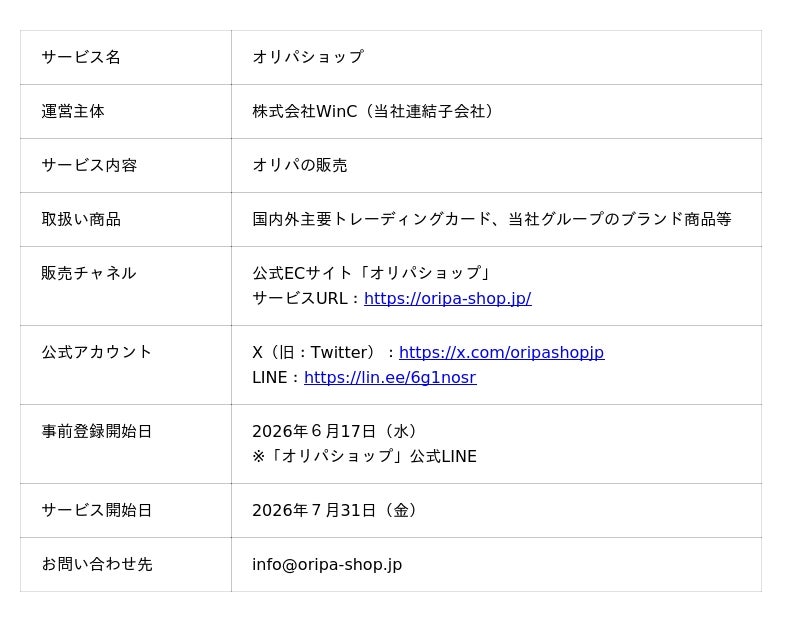Click the 公式ECサイト「オリパショップ」 text line
The height and width of the screenshot is (622, 800).
[371, 273]
